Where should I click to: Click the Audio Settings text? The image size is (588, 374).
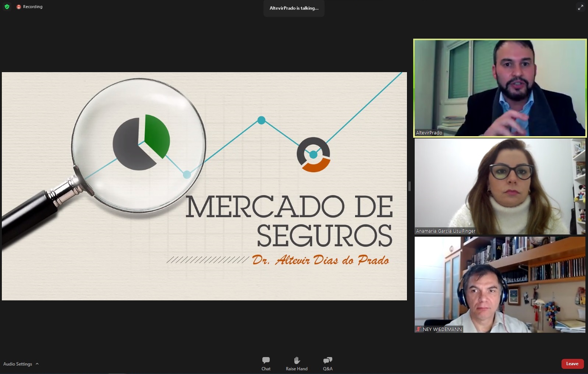point(18,364)
